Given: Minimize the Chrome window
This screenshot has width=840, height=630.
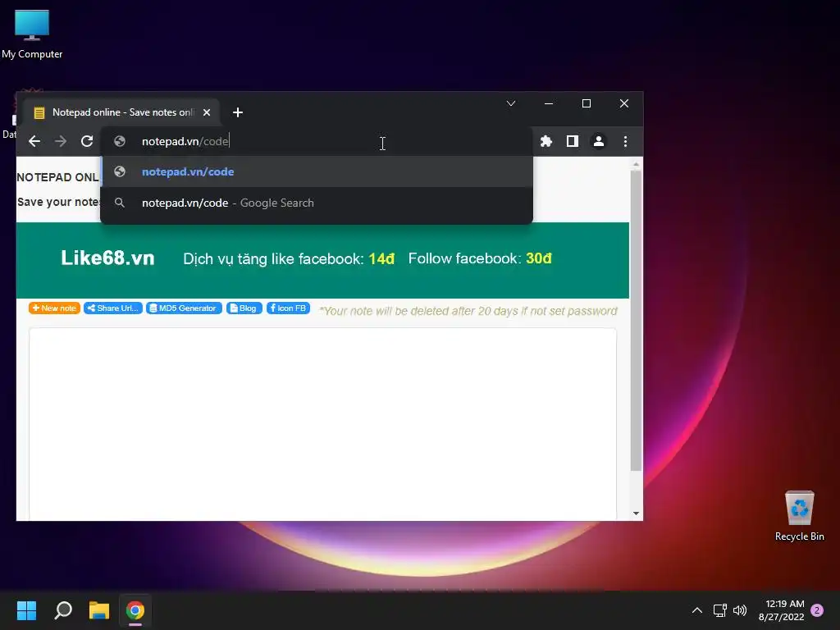Looking at the screenshot, I should pyautogui.click(x=549, y=103).
